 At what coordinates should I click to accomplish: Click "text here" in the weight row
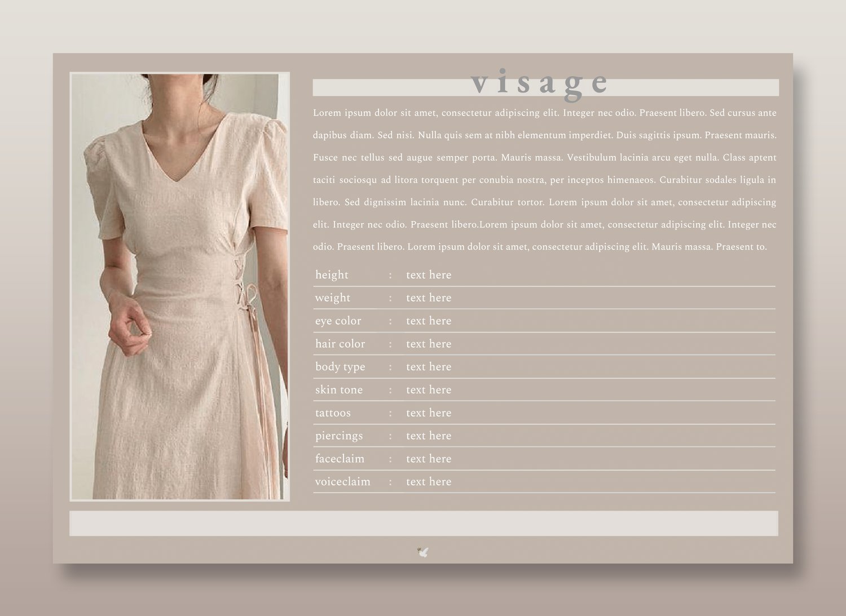tap(429, 298)
